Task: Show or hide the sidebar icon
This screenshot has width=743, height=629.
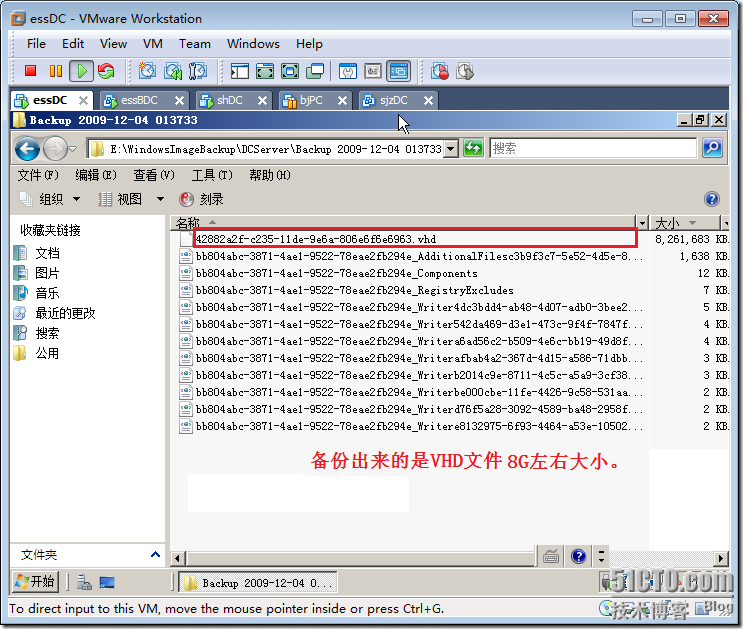Action: [240, 71]
